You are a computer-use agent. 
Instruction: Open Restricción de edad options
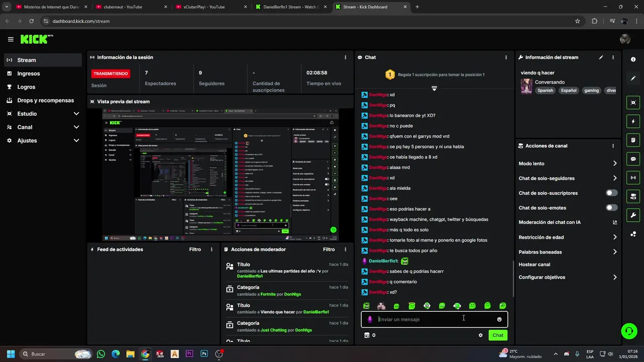pos(568,237)
